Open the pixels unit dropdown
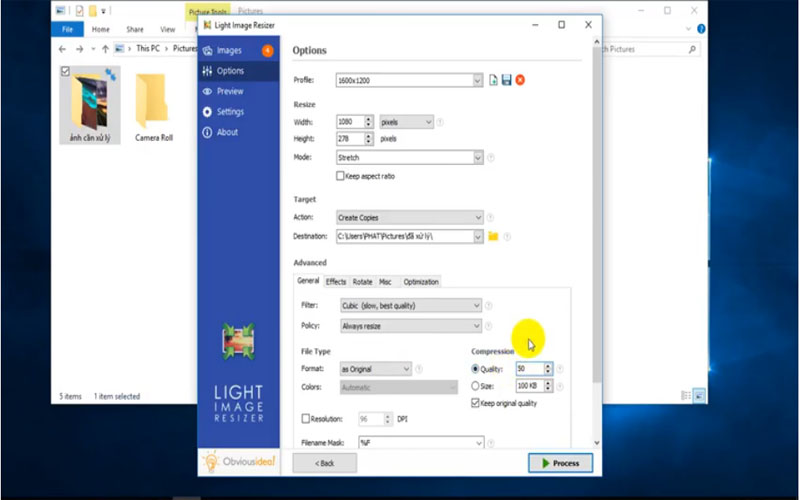The width and height of the screenshot is (800, 500). point(406,122)
